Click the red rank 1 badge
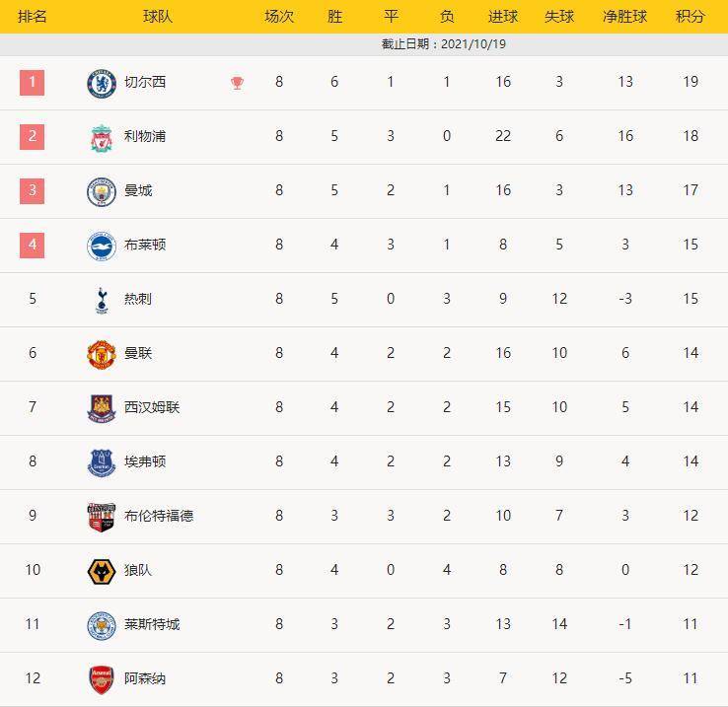Image resolution: width=728 pixels, height=707 pixels. 32,83
